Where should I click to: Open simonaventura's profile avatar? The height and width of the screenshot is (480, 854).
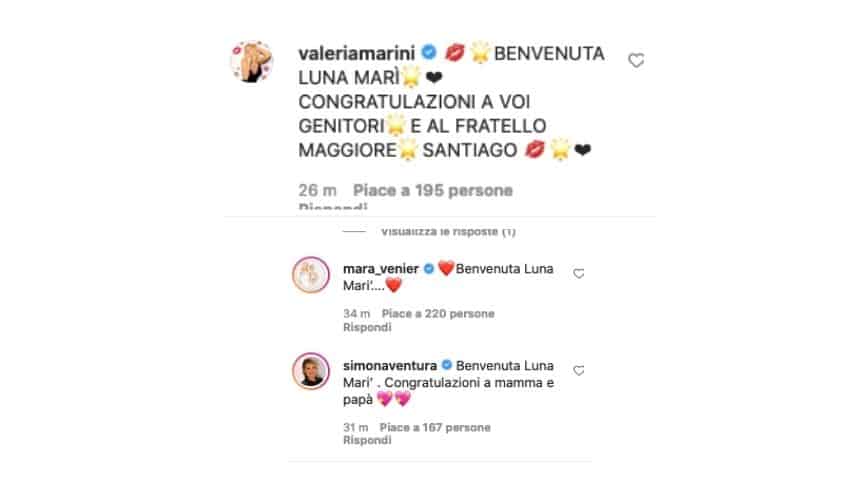(311, 371)
